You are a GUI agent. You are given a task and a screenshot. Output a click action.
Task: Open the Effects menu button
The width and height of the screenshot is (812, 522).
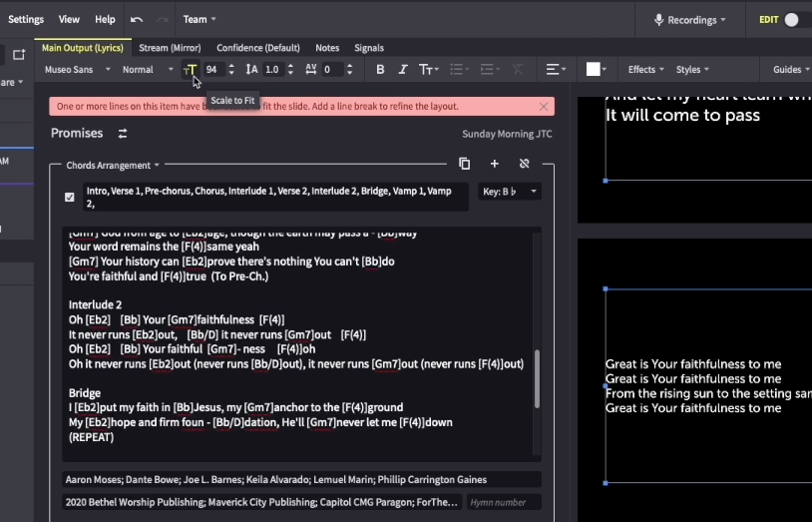[x=645, y=70]
